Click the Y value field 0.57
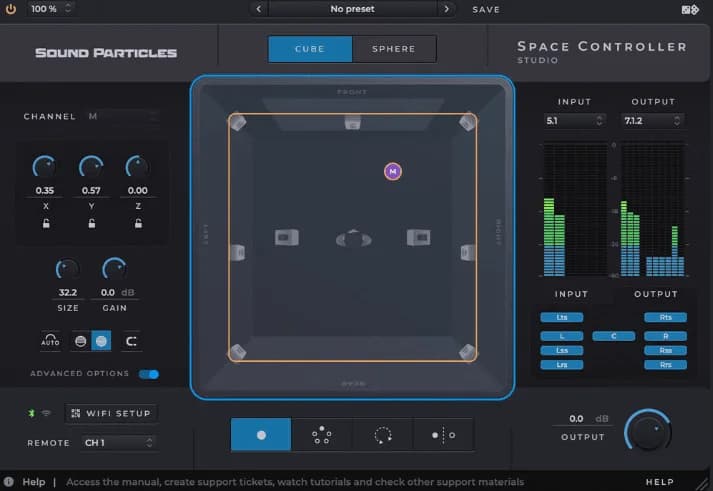This screenshot has height=491, width=713. click(91, 190)
